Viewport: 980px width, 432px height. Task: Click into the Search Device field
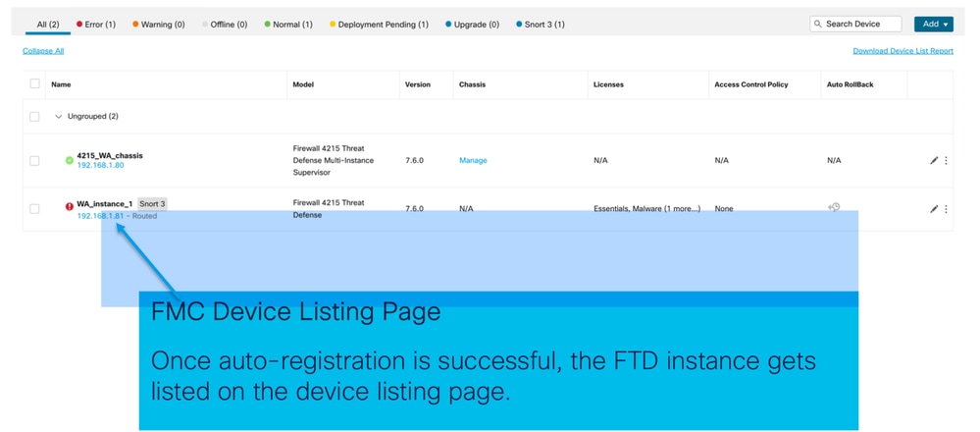tap(856, 25)
